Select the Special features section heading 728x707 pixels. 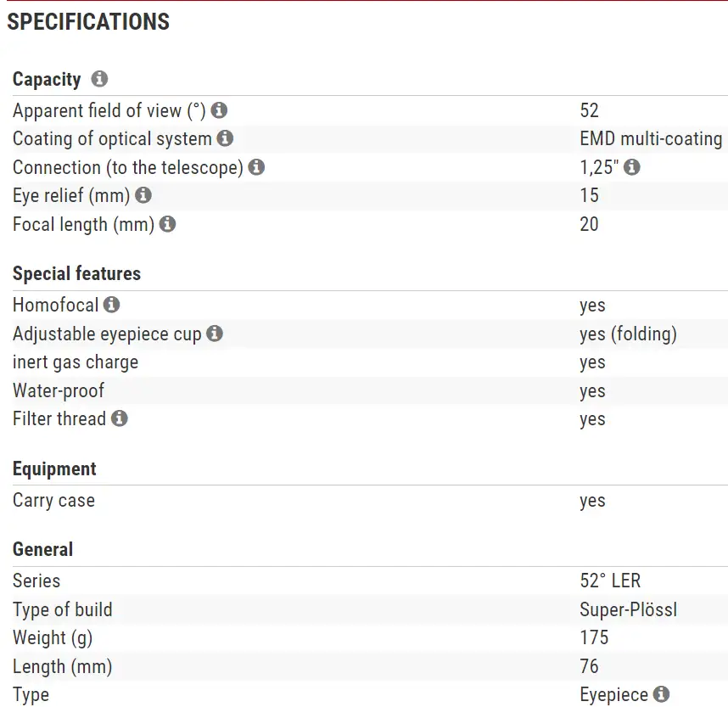coord(76,273)
